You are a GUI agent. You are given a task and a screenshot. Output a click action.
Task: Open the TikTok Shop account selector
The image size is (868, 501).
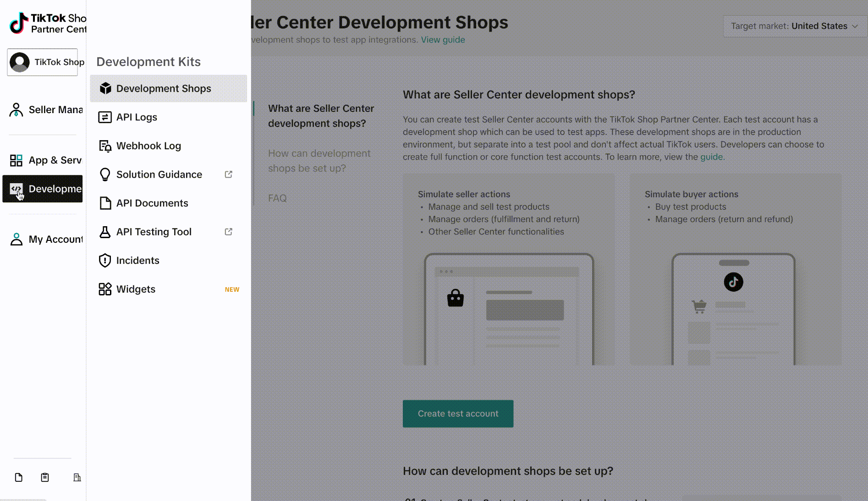point(43,62)
